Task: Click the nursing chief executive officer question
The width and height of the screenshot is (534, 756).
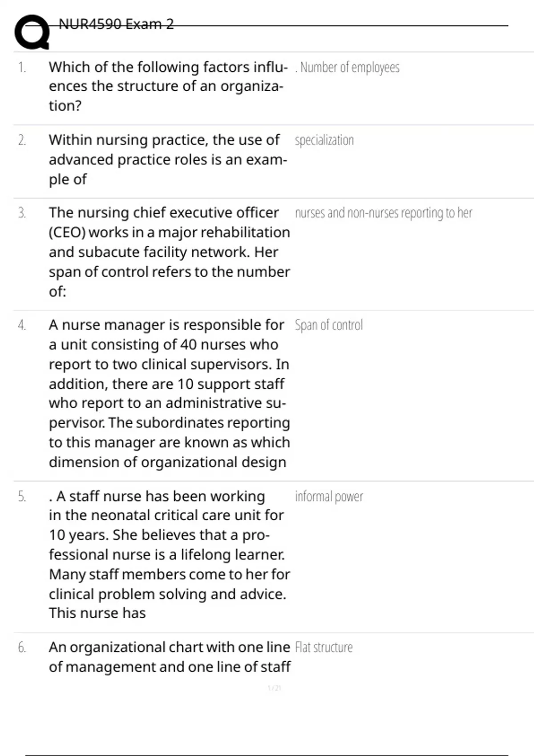Action: (169, 252)
